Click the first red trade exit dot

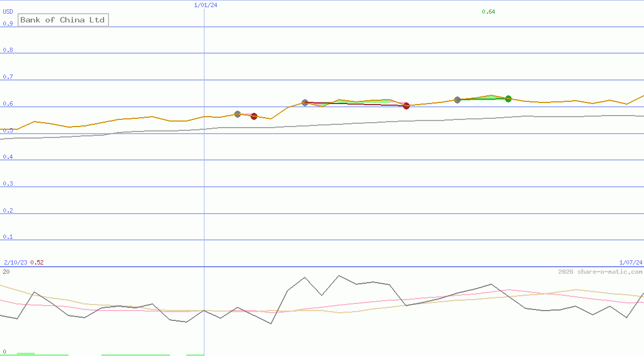coord(254,116)
